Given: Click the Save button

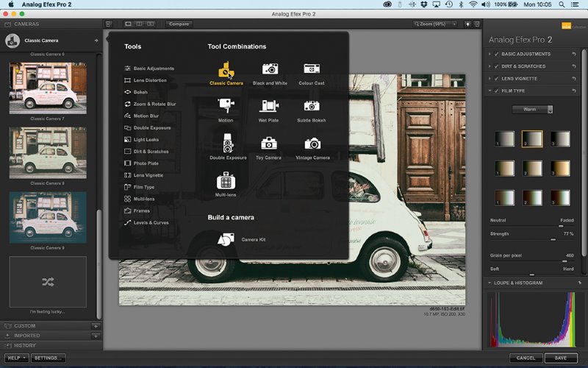Looking at the screenshot, I should coord(561,358).
